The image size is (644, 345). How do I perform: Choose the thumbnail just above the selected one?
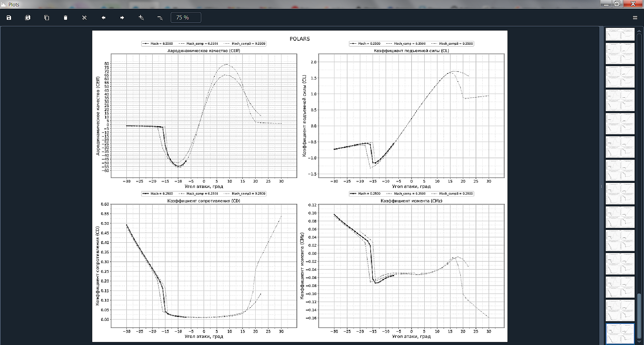pyautogui.click(x=620, y=310)
